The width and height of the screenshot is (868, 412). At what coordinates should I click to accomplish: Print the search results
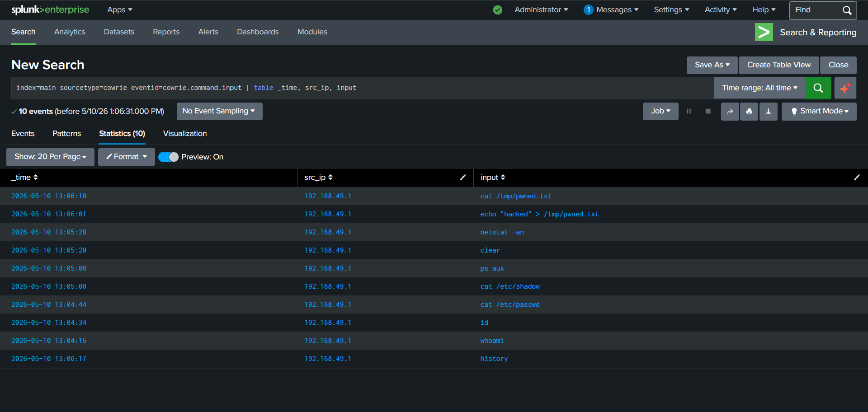coord(749,111)
